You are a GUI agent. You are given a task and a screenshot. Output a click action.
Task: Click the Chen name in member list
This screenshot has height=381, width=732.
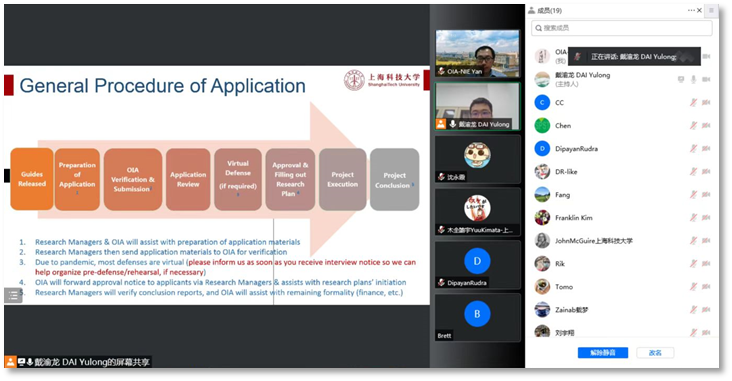[563, 125]
